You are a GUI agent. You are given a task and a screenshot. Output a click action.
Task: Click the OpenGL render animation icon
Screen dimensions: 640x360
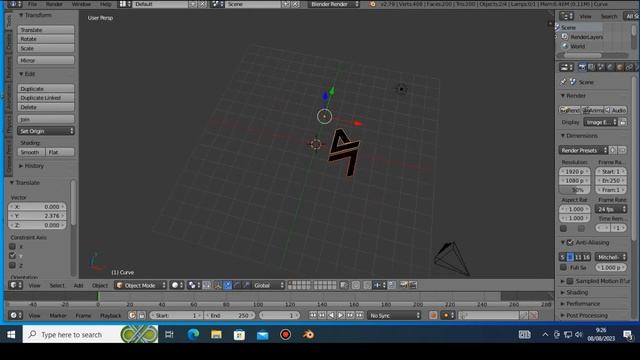click(413, 285)
